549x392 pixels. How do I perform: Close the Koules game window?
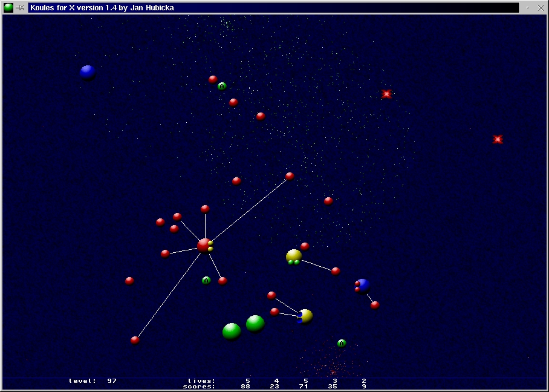[540, 8]
